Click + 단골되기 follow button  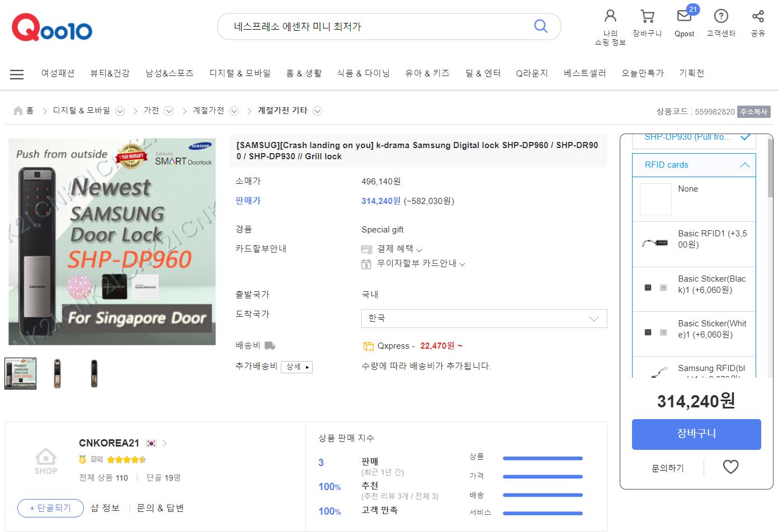click(50, 508)
